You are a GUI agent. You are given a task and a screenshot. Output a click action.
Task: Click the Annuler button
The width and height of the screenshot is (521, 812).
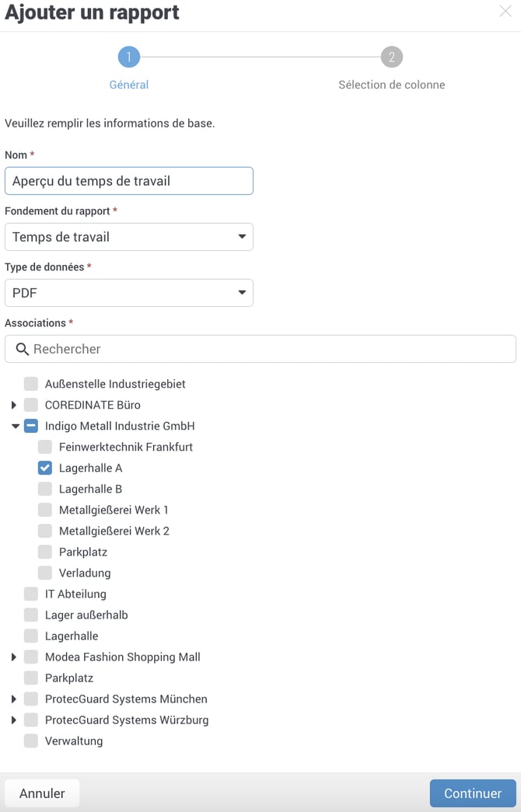pyautogui.click(x=41, y=793)
